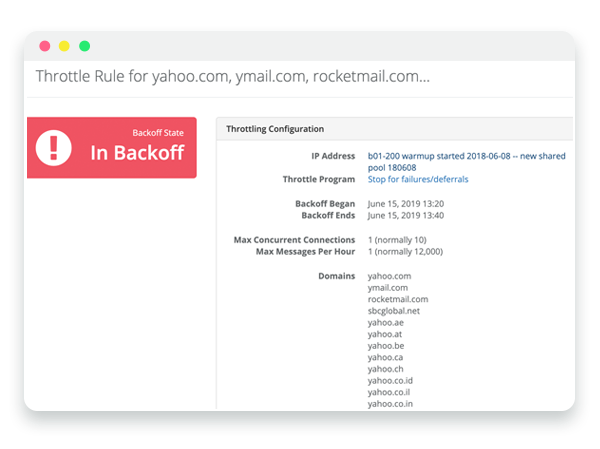Click the Backoff Began date value

[x=406, y=204]
